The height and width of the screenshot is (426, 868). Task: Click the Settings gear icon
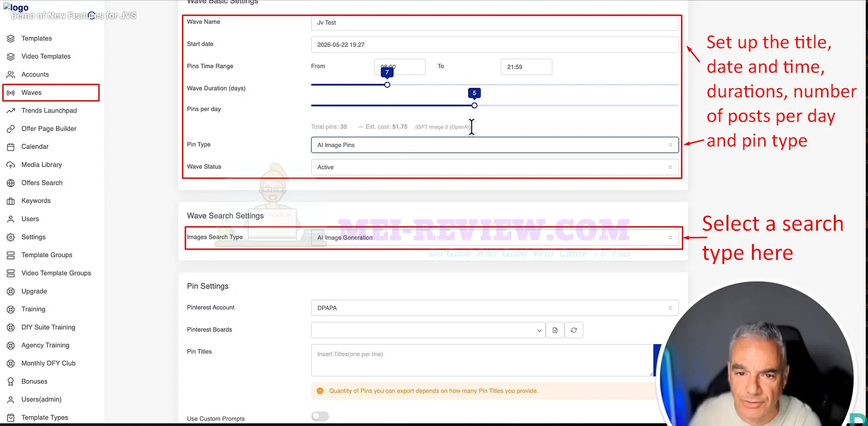pos(11,237)
